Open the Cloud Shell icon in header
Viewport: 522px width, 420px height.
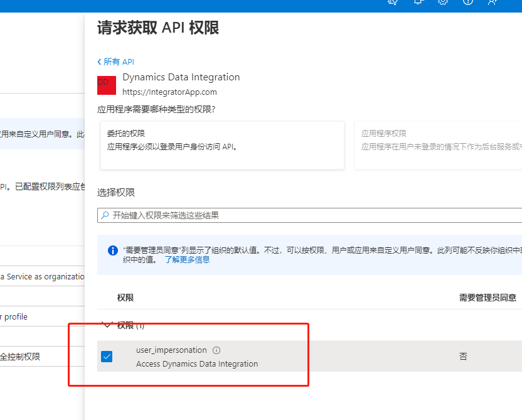tap(393, 3)
